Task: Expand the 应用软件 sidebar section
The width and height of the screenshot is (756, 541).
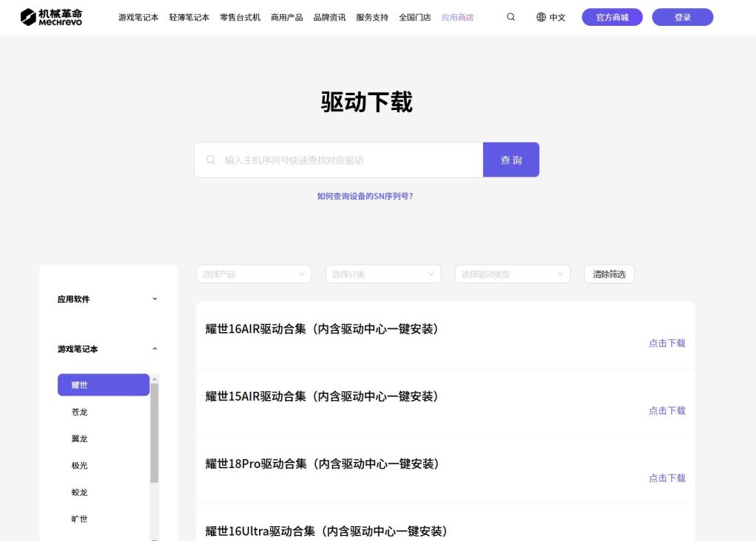Action: (x=108, y=299)
